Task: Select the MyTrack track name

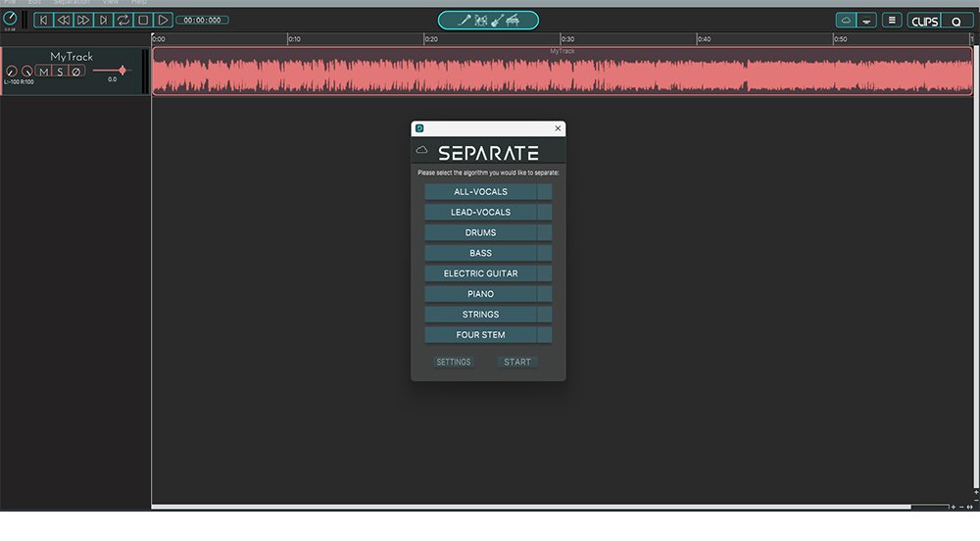Action: click(72, 56)
